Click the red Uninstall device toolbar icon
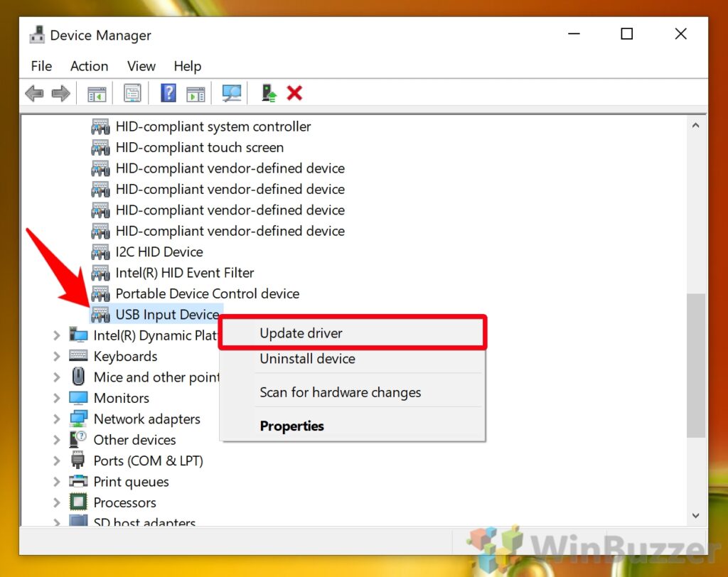This screenshot has height=577, width=728. click(294, 92)
